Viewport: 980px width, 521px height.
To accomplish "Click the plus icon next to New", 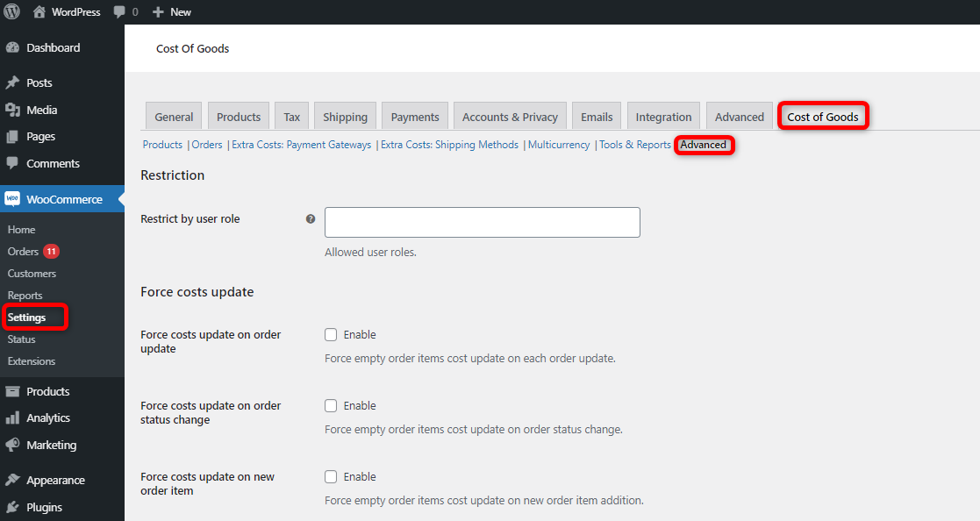I will (x=158, y=12).
